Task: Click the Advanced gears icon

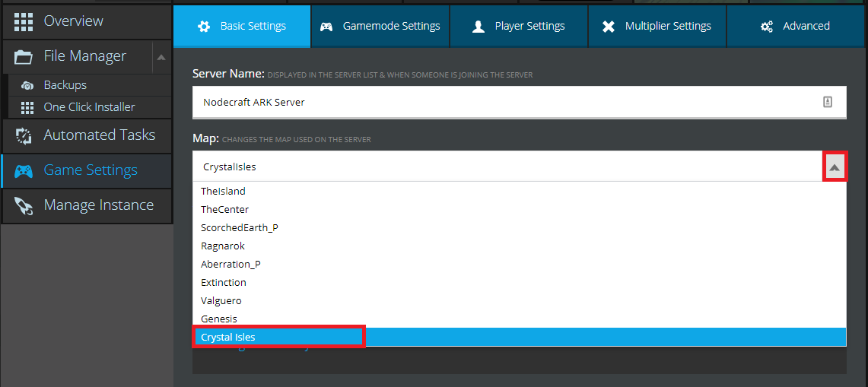Action: [x=767, y=27]
